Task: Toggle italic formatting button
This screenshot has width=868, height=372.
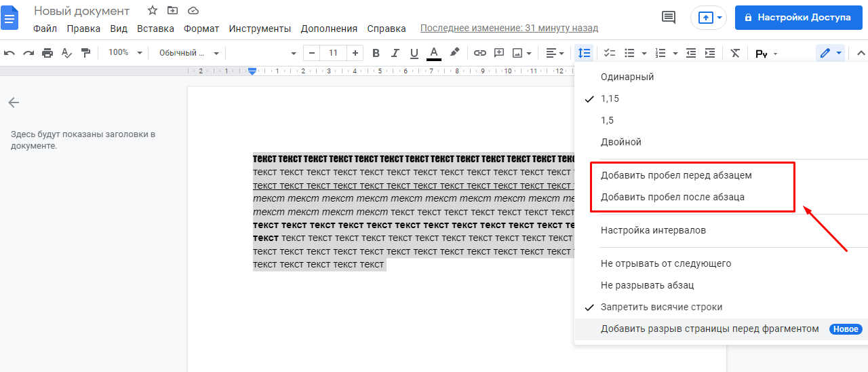Action: (x=395, y=53)
